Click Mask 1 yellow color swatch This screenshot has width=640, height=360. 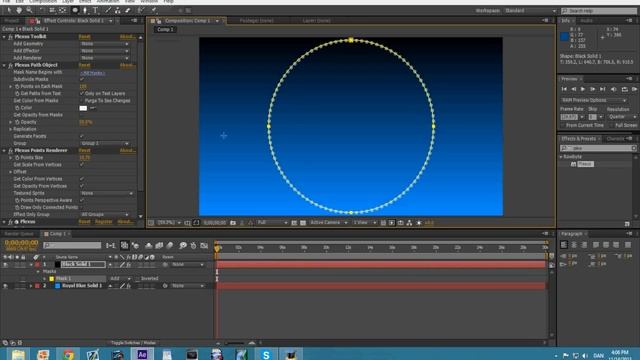tap(51, 278)
